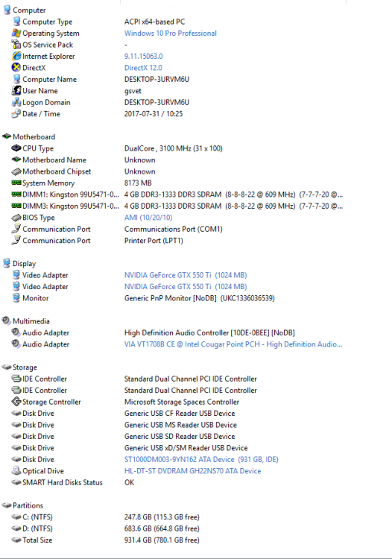Viewport: 392px width, 559px height.
Task: Select Generic USB SD Reader value
Action: (180, 436)
